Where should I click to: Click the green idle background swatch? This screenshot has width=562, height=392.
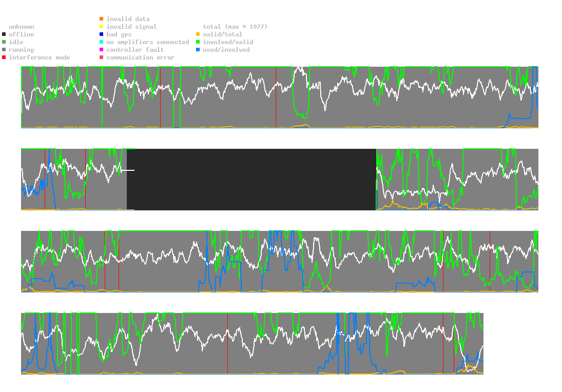[x=4, y=42]
